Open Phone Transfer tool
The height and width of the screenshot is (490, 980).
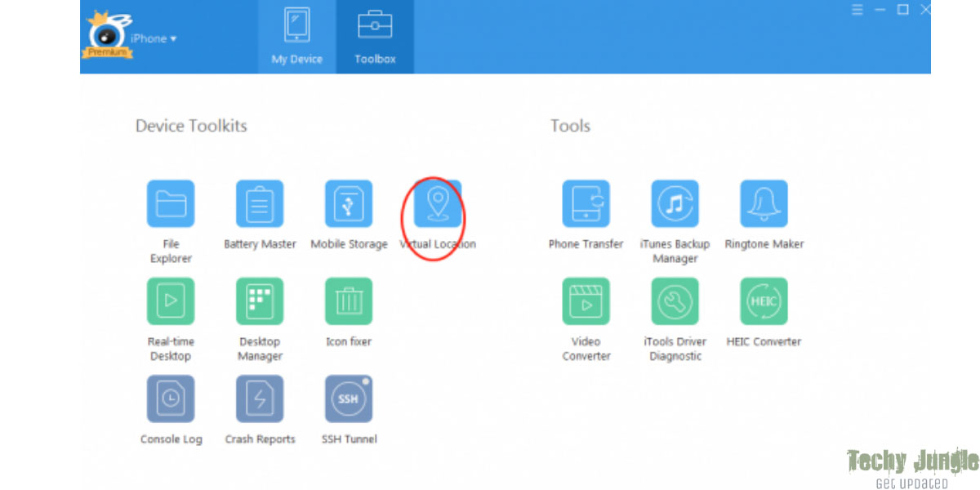pyautogui.click(x=586, y=203)
